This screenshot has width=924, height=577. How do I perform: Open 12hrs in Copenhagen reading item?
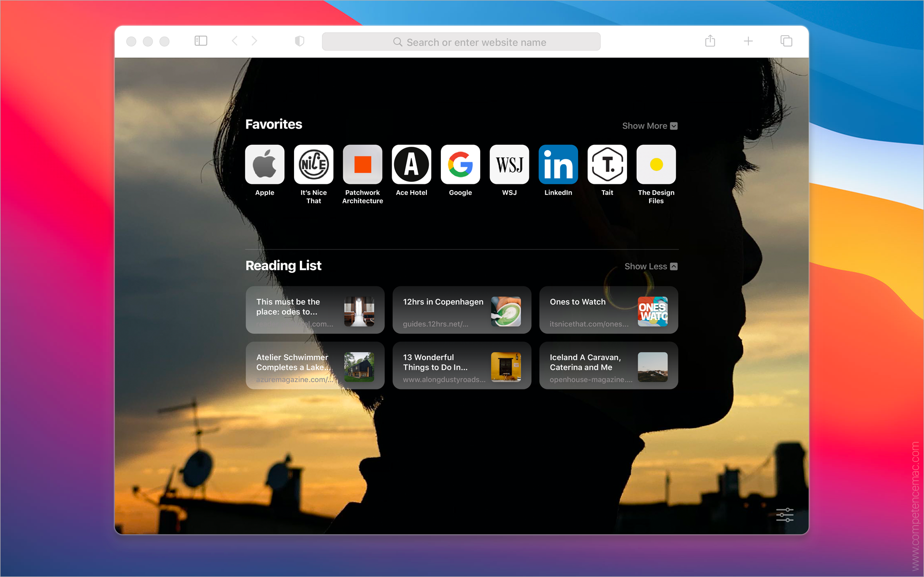coord(462,310)
